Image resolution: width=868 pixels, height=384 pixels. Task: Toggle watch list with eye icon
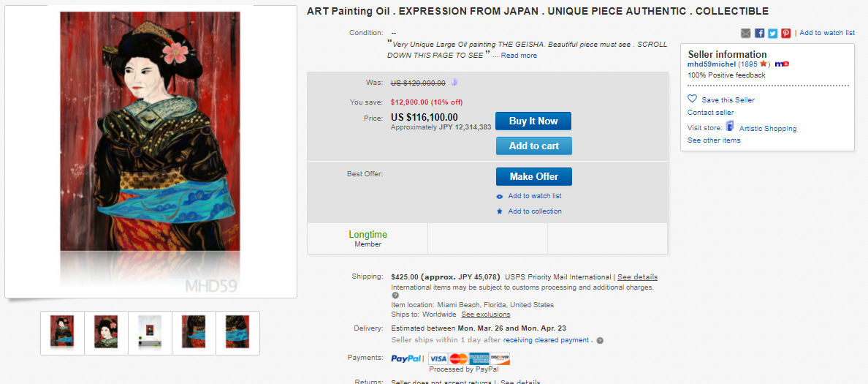point(500,196)
